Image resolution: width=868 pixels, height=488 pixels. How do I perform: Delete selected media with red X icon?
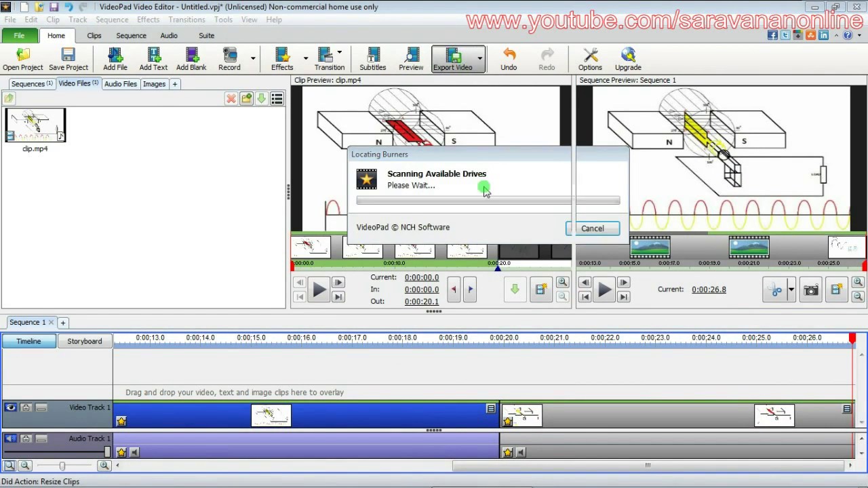pos(231,99)
